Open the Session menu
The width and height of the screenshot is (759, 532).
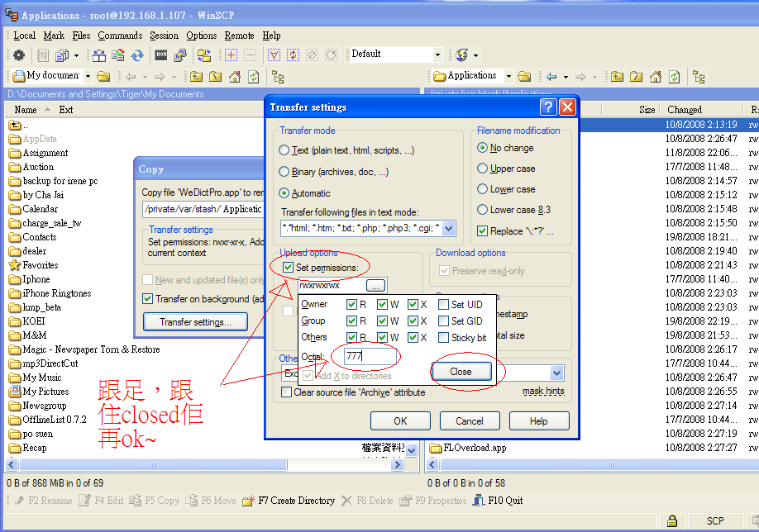(164, 36)
